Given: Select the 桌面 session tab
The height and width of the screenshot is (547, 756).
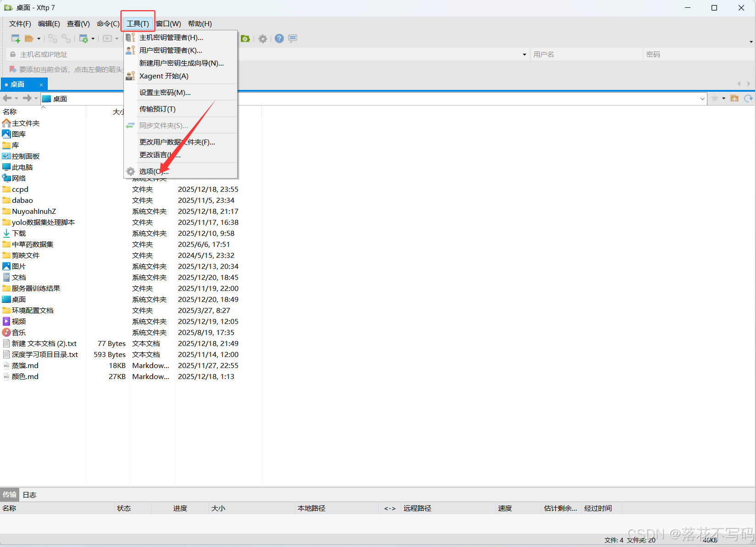Looking at the screenshot, I should click(x=24, y=84).
